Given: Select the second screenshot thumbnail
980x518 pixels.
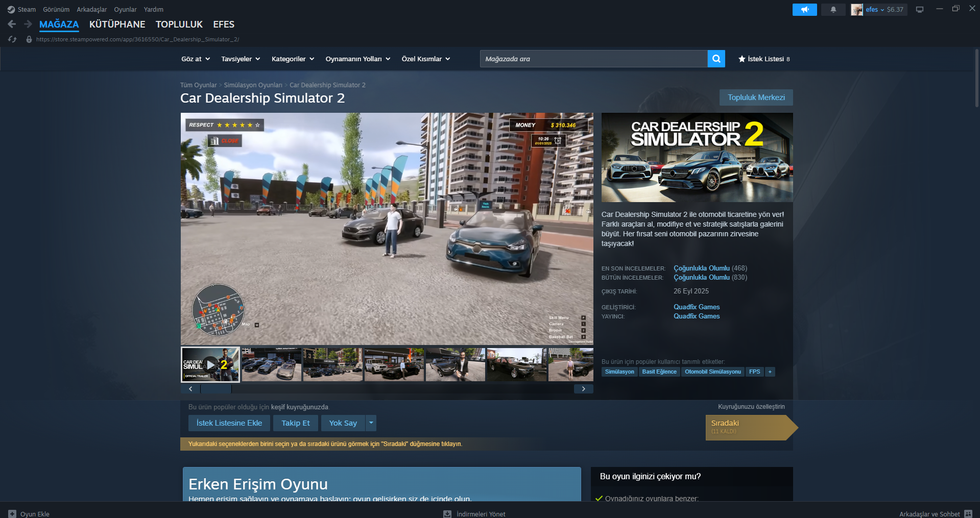Looking at the screenshot, I should [x=272, y=364].
